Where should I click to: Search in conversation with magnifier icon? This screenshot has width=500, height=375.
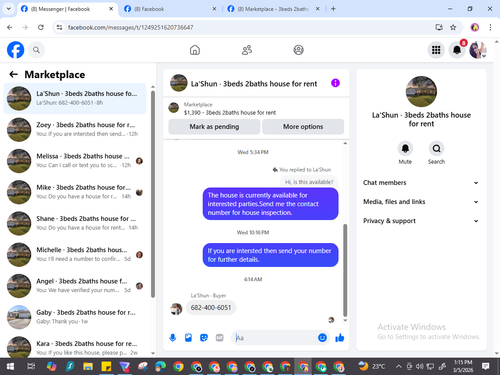[436, 148]
